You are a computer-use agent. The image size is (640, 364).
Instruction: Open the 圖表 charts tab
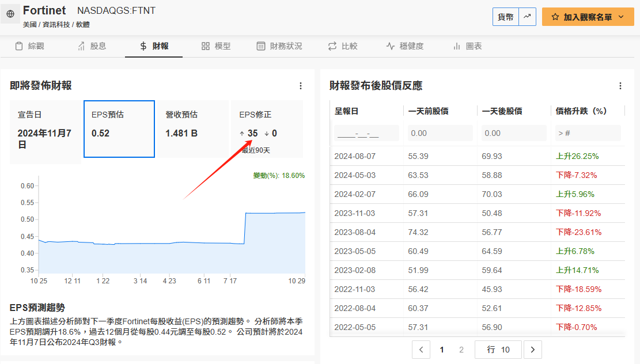(468, 46)
